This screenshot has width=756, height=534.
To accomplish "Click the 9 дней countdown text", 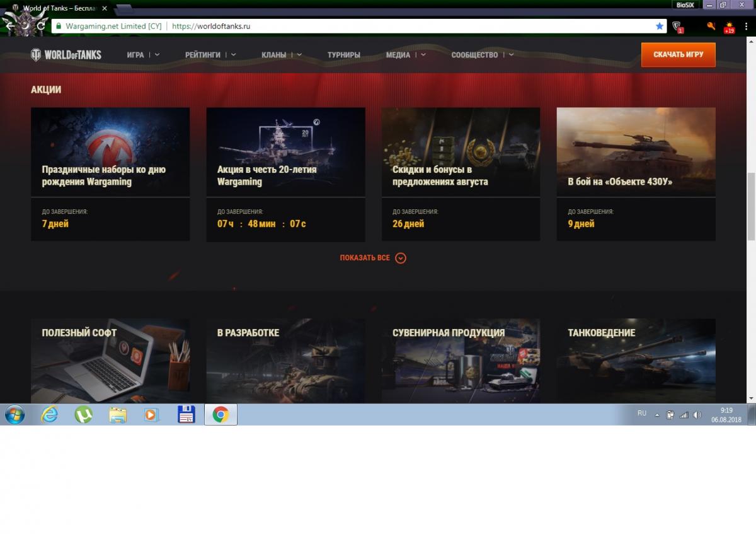I will [581, 224].
